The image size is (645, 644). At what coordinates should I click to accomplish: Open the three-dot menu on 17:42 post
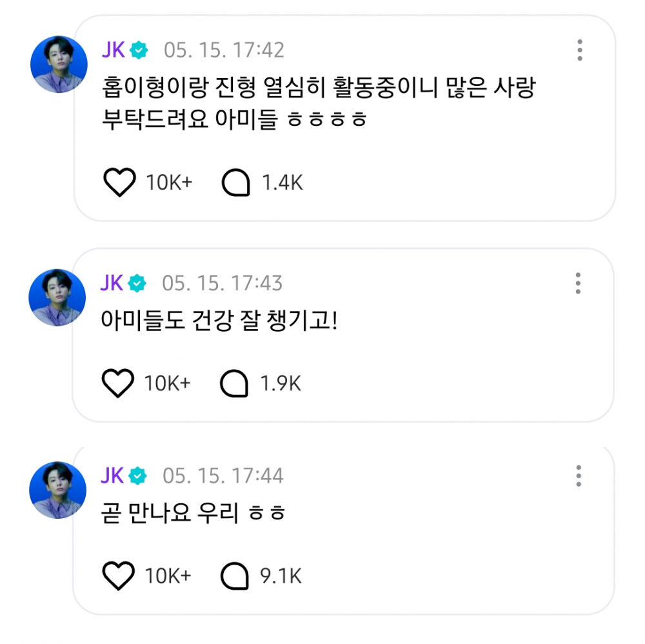point(580,50)
